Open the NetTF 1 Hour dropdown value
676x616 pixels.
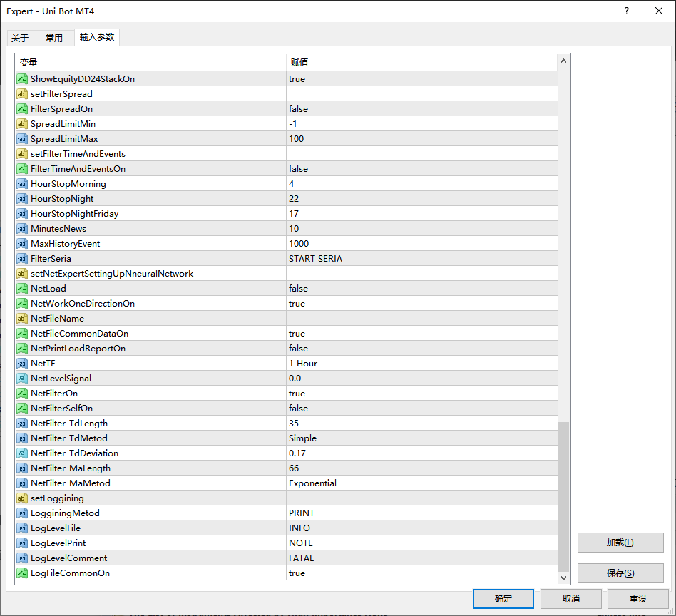tap(303, 364)
